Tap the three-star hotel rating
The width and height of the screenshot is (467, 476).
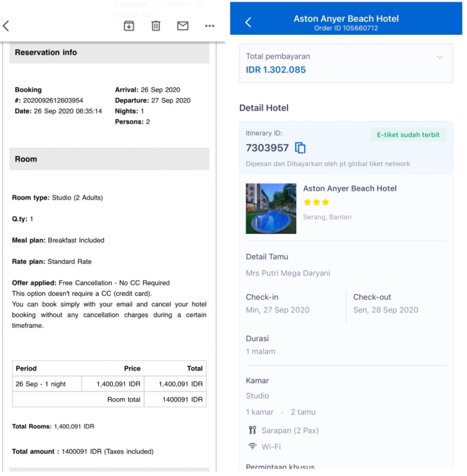point(316,202)
